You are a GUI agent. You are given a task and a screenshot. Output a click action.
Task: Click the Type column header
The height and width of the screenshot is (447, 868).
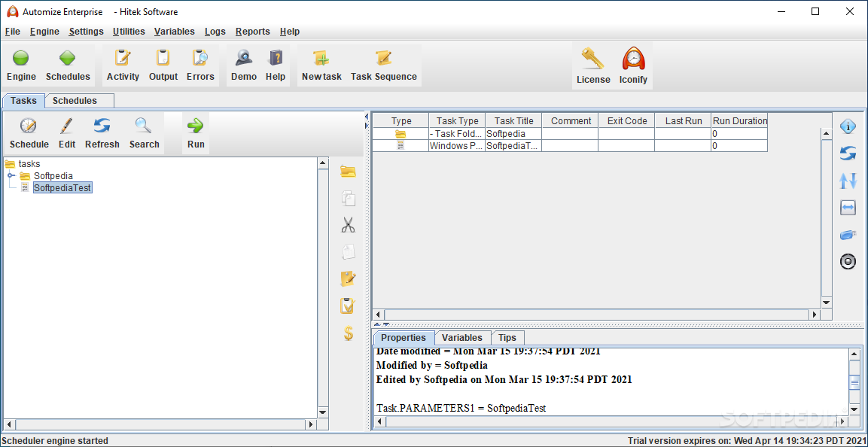click(x=401, y=120)
